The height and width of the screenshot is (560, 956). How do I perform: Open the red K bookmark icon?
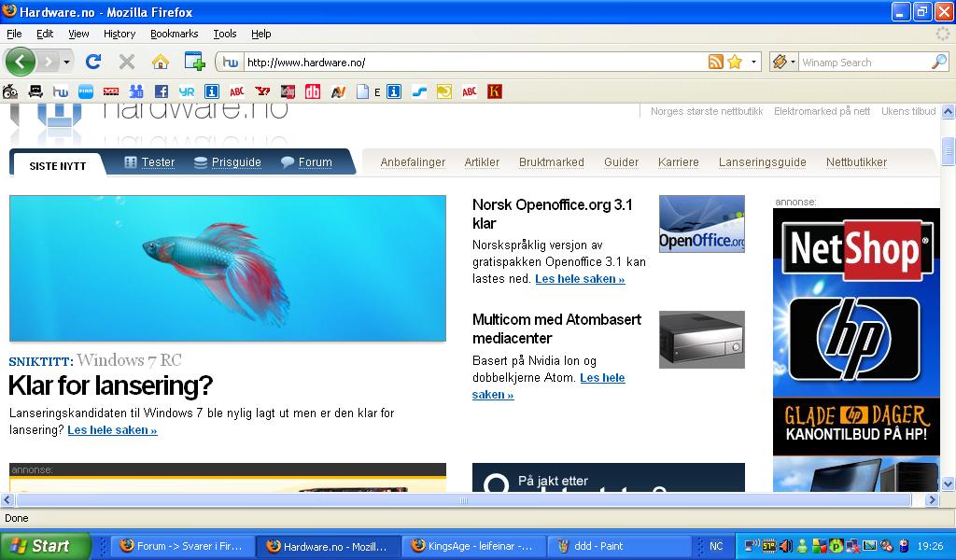[495, 92]
